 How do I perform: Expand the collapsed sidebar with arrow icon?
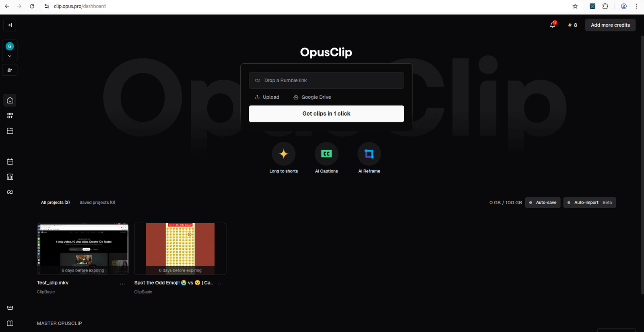10,25
